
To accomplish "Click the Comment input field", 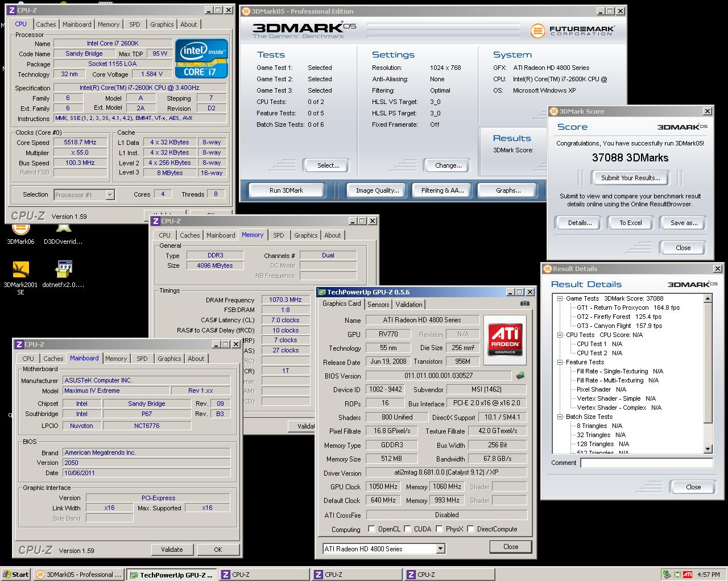I will click(x=646, y=463).
